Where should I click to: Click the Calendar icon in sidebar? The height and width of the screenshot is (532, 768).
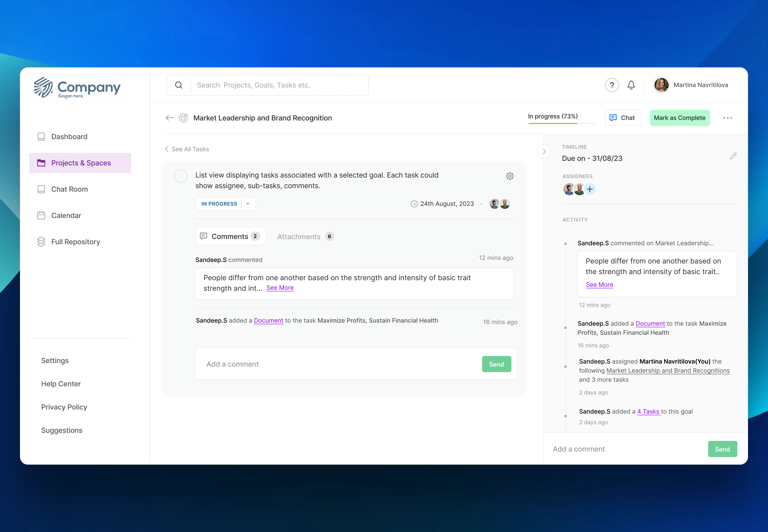point(41,215)
